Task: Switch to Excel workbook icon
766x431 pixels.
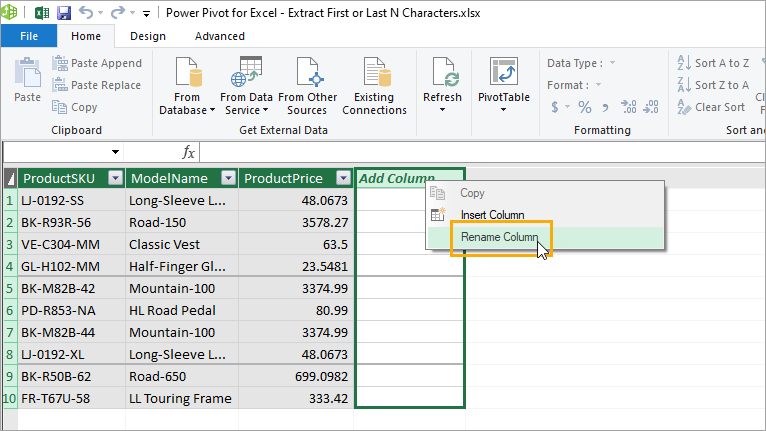Action: (x=42, y=13)
